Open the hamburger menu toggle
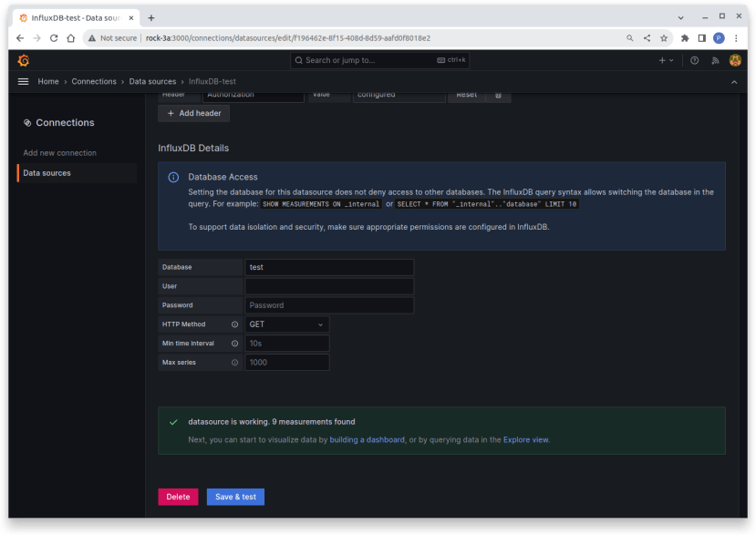The height and width of the screenshot is (535, 756). point(23,81)
